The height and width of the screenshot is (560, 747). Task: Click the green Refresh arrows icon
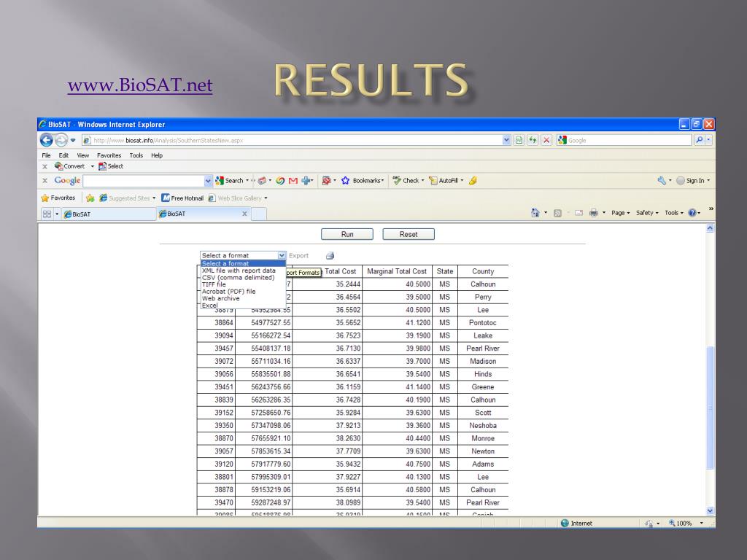point(533,140)
